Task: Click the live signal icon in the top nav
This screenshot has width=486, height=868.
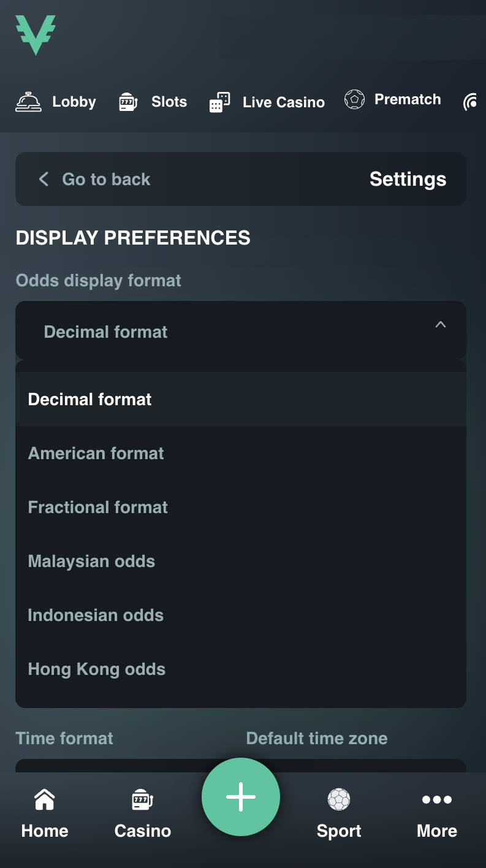Action: (470, 102)
